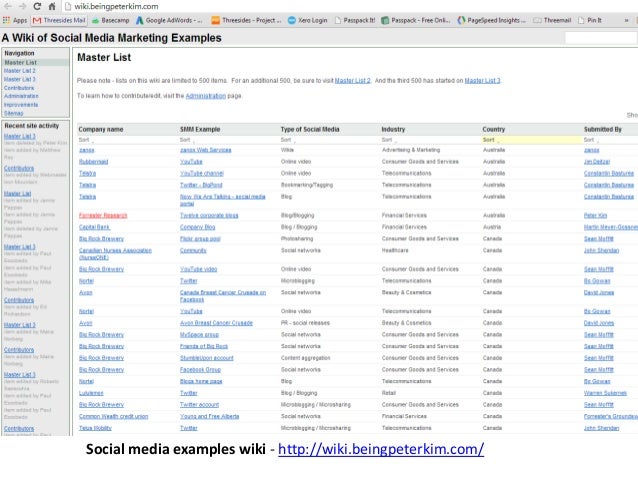Open the MySpace group example link
The height and width of the screenshot is (479, 638).
199,335
